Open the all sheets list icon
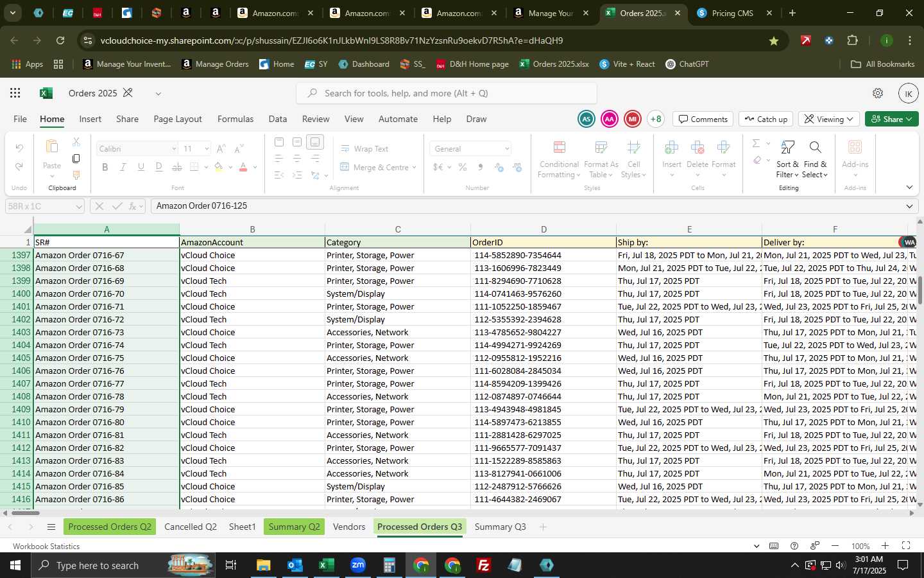924x578 pixels. (51, 527)
